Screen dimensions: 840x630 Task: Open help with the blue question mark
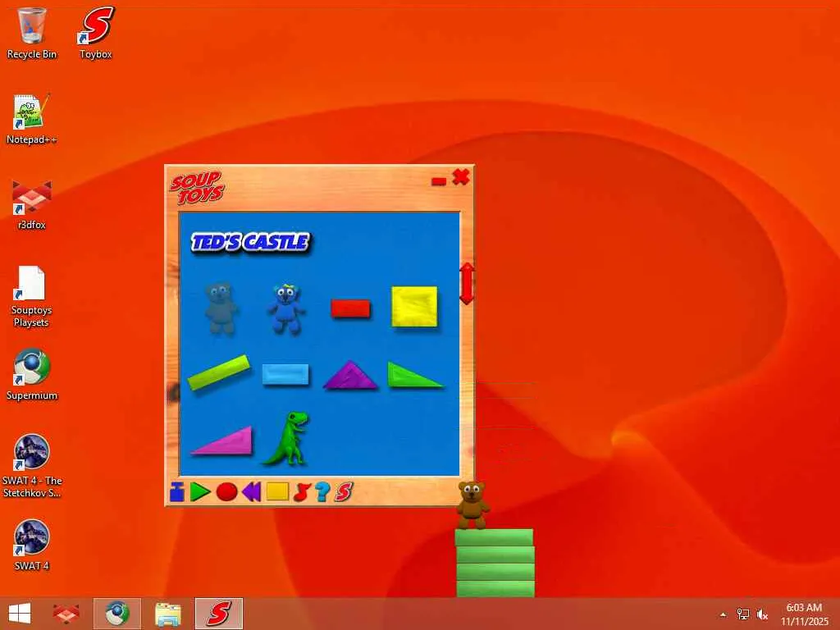tap(322, 492)
